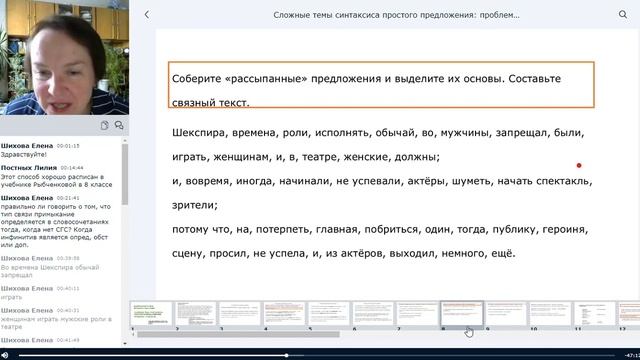Select slide thumbnail number 4

(x=284, y=313)
